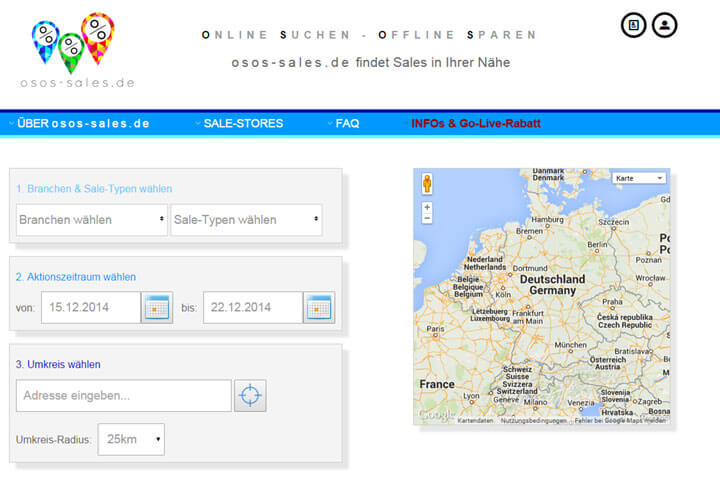Open the 'ÜBER osos-sales.de' menu
Viewport: 720px width, 480px height.
tap(81, 124)
